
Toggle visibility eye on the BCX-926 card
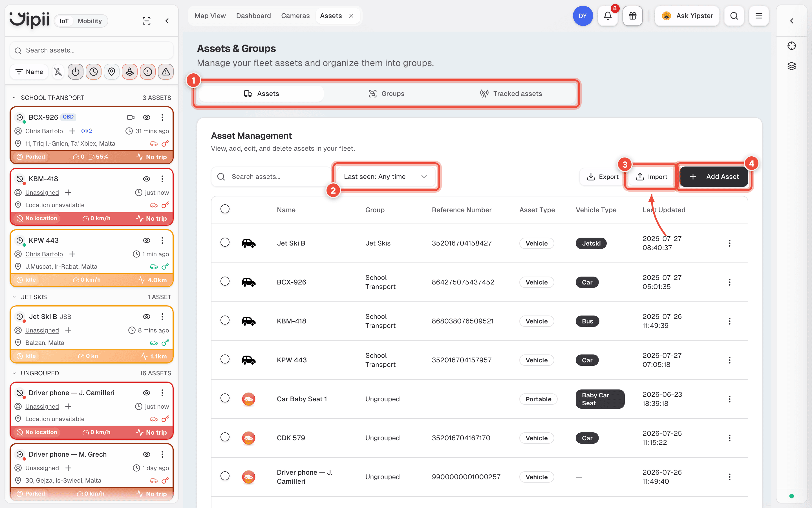click(x=147, y=117)
